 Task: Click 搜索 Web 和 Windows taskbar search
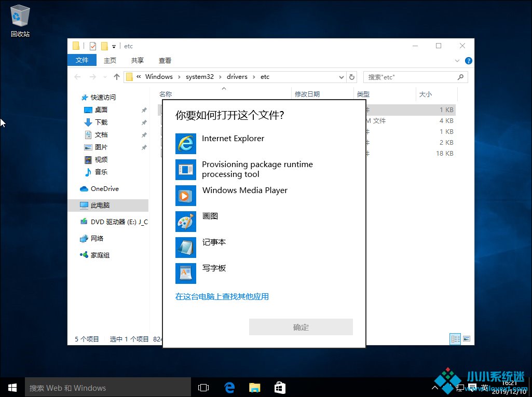pos(108,388)
